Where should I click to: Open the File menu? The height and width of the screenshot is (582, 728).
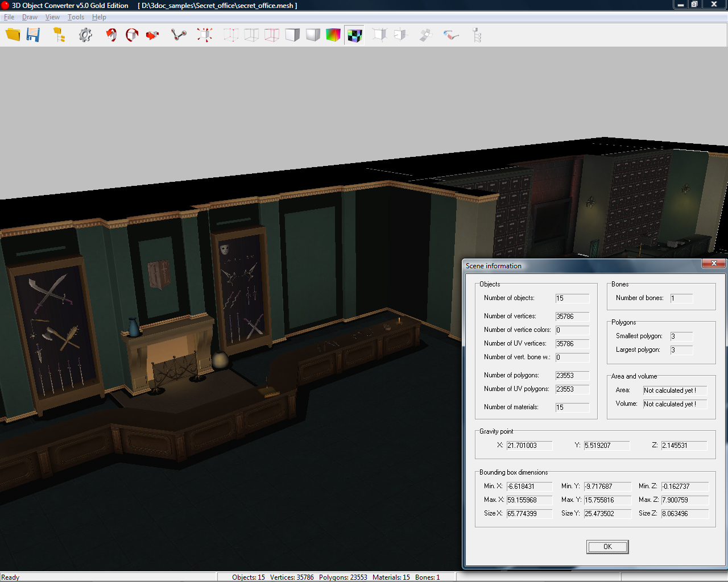(x=9, y=17)
